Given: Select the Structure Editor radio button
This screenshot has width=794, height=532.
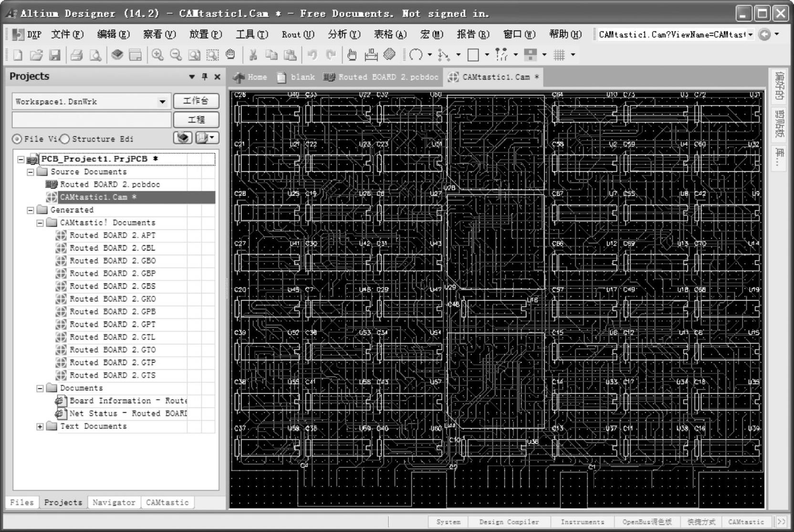Looking at the screenshot, I should (x=65, y=139).
